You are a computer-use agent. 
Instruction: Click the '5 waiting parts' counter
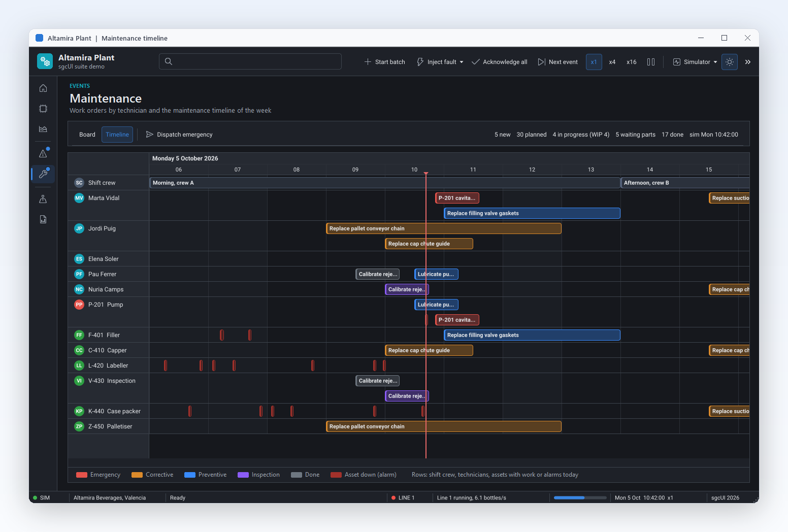click(x=636, y=135)
